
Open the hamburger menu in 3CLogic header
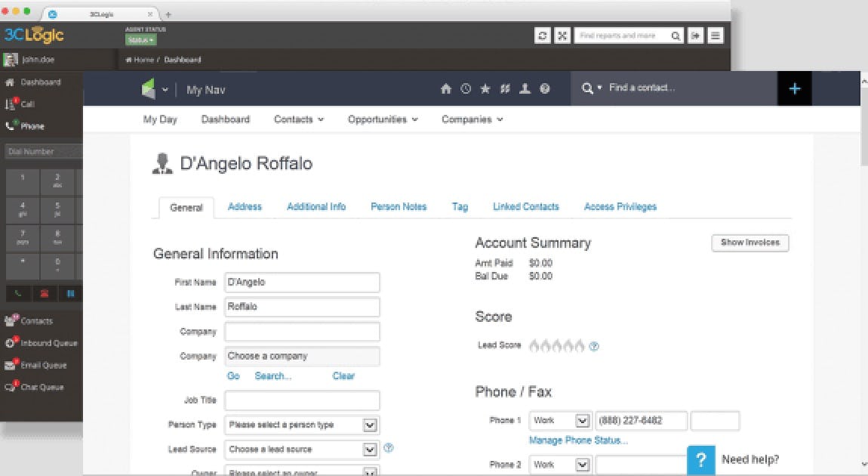716,36
